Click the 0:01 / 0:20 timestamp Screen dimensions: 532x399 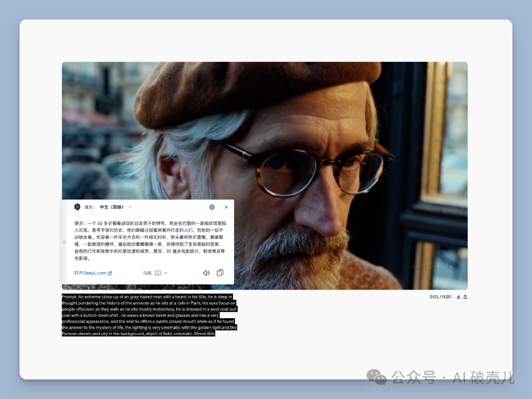pyautogui.click(x=440, y=297)
